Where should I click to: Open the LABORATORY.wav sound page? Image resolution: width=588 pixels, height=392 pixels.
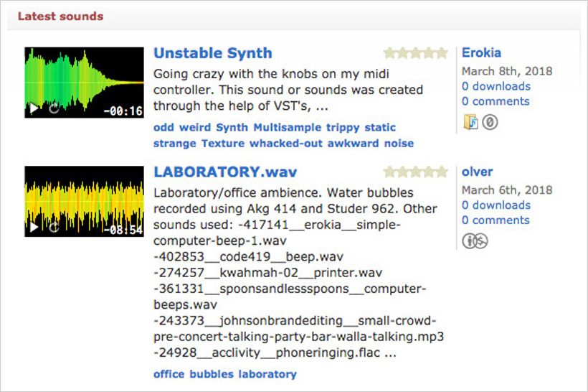point(225,172)
